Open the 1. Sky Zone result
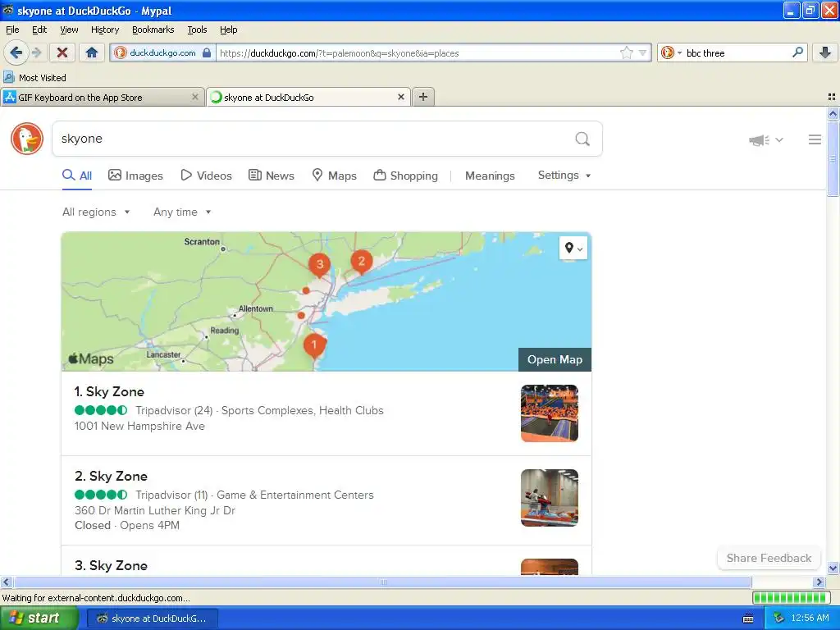 click(109, 391)
